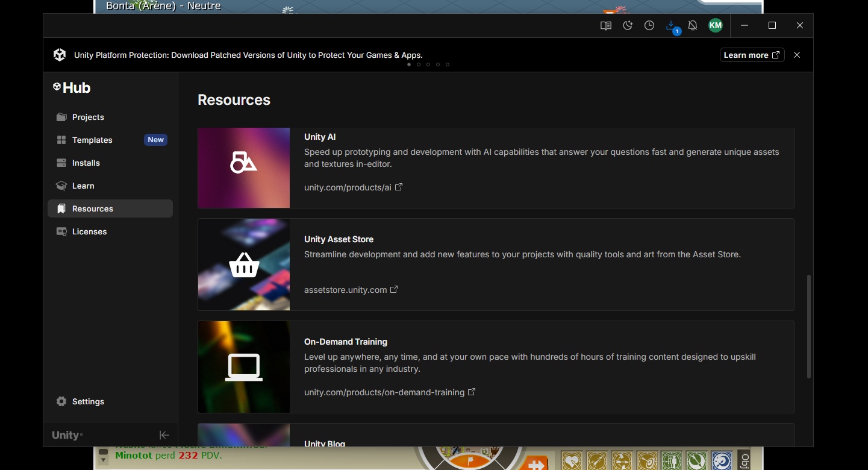
Task: Click the Resources list vertical scrollbar
Action: tap(809, 327)
